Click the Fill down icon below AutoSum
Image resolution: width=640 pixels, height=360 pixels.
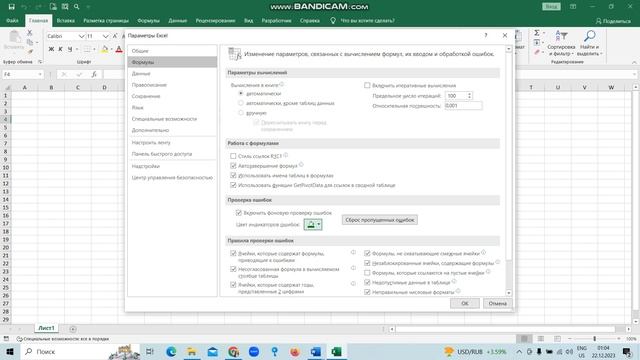[x=537, y=42]
